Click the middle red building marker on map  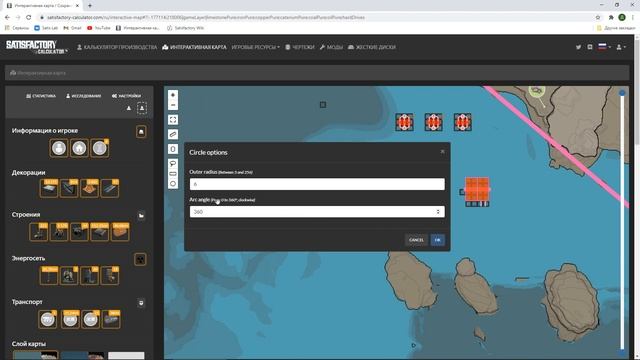pos(433,122)
